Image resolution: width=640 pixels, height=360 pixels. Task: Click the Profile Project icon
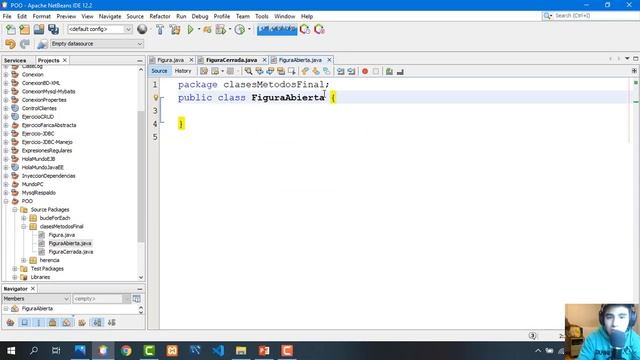[x=240, y=29]
